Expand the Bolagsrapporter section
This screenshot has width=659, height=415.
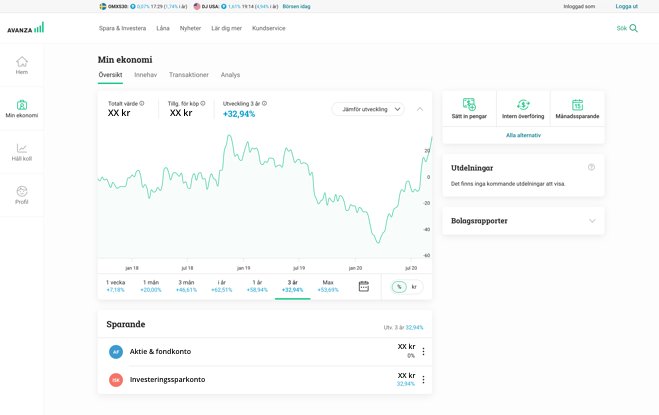point(591,221)
